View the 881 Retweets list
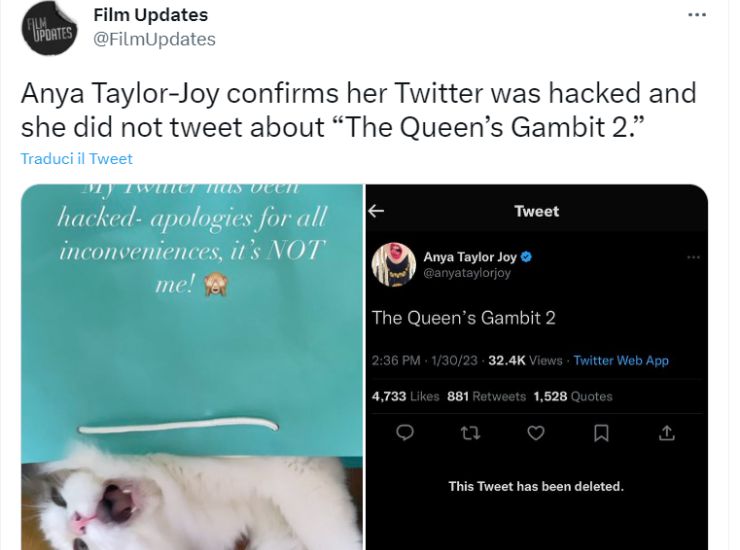The height and width of the screenshot is (550, 740). 486,396
